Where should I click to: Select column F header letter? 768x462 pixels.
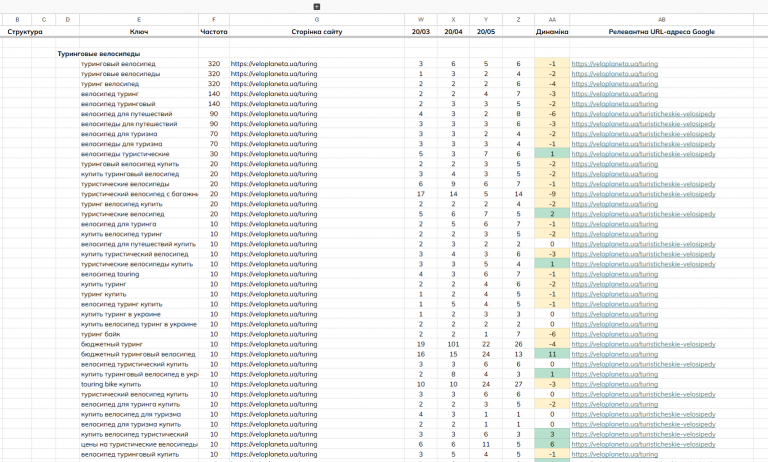[214, 20]
